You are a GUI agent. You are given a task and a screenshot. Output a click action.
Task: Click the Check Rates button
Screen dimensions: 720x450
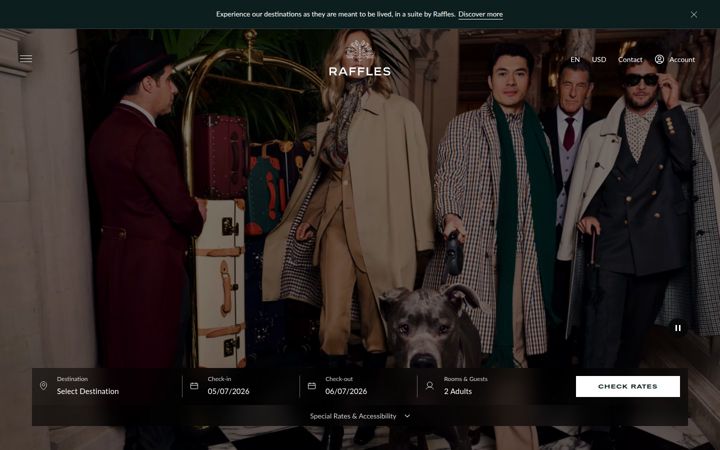[628, 387]
